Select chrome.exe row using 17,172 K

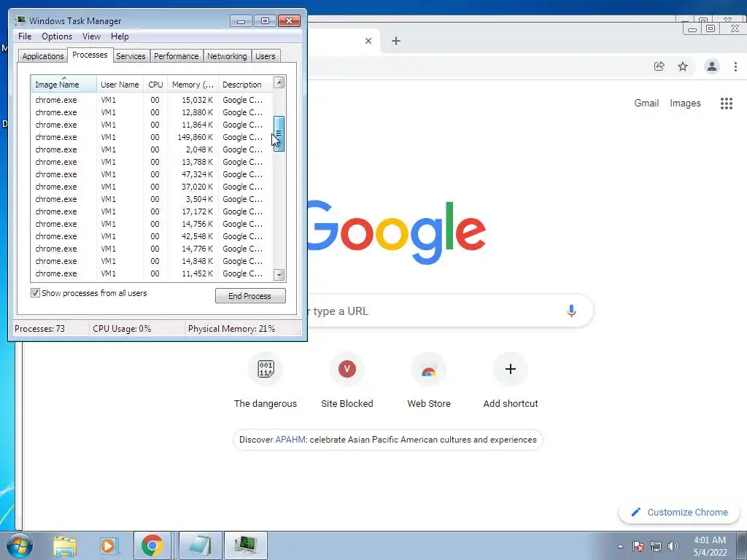tap(152, 211)
